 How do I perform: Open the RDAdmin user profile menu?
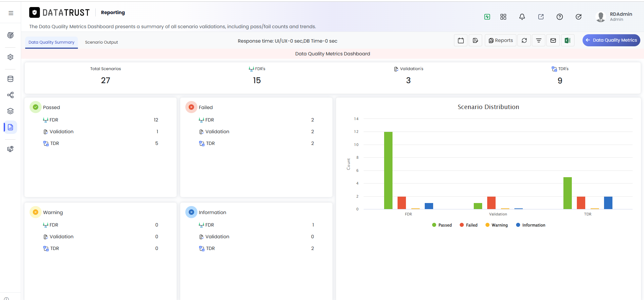(614, 17)
